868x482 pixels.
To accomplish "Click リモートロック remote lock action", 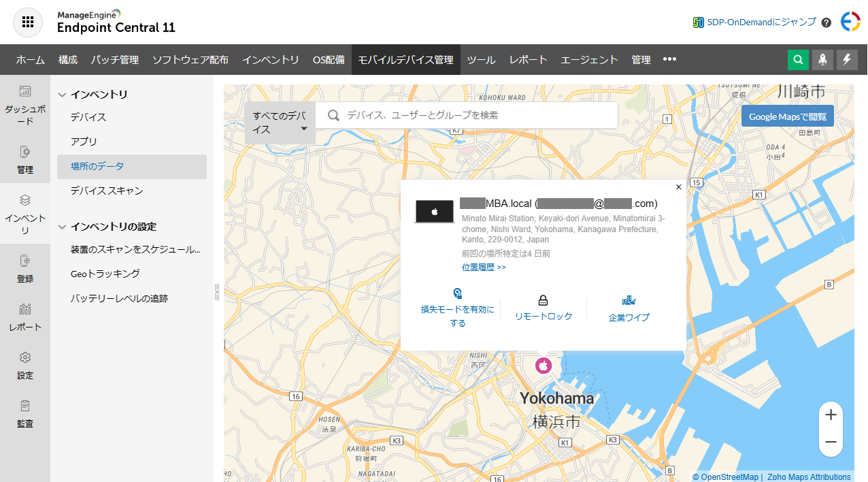I will [x=543, y=308].
